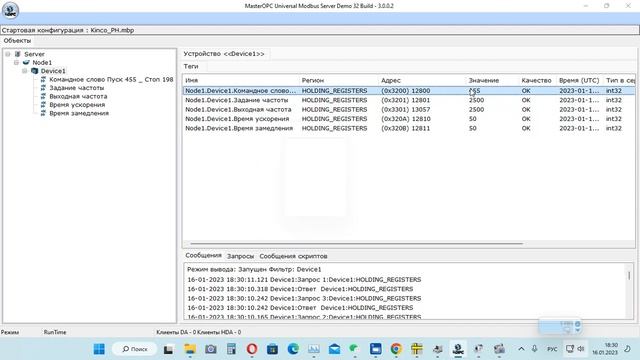The width and height of the screenshot is (640, 360).
Task: Open the Теги tab
Action: pyautogui.click(x=191, y=66)
